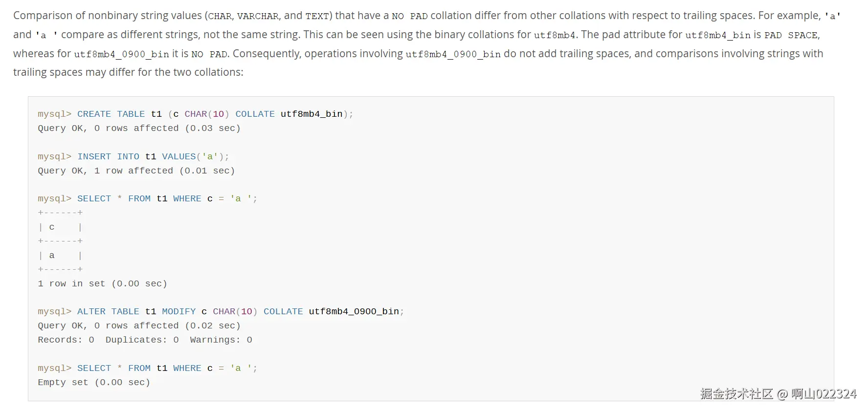This screenshot has height=412, width=868.
Task: Click the 'Query OK' line showing 0.03 sec
Action: 139,128
